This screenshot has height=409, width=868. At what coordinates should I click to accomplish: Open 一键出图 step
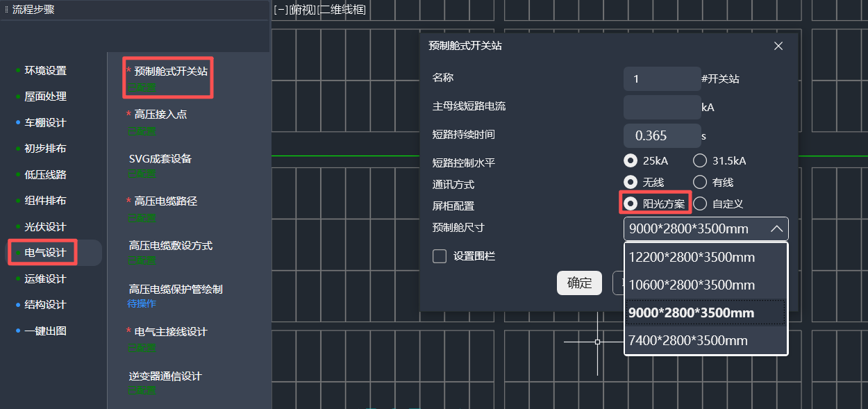(46, 331)
